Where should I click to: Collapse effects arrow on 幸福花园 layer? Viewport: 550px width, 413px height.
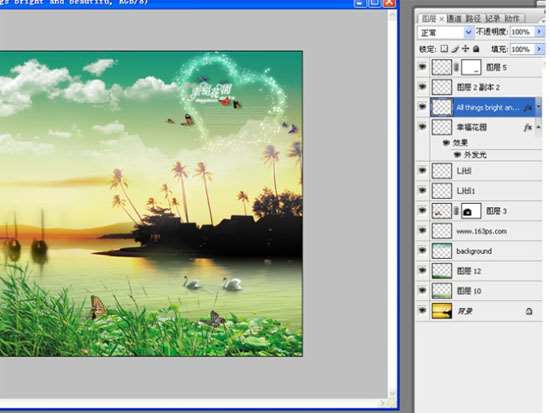pos(539,127)
